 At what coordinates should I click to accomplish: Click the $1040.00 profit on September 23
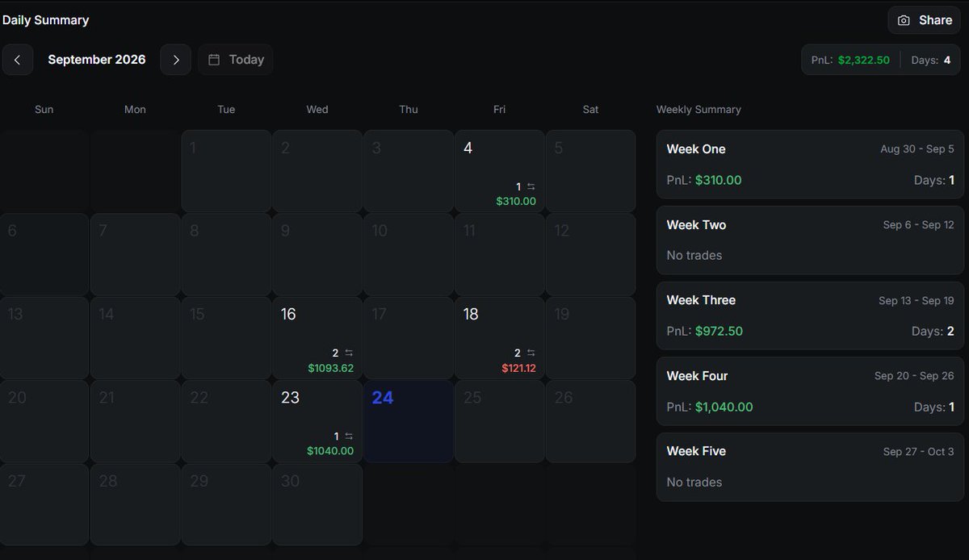coord(330,451)
